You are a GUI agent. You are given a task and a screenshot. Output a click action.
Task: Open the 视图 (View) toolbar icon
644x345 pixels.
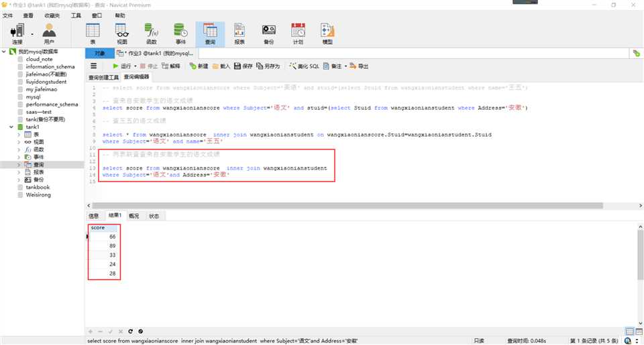pos(122,33)
